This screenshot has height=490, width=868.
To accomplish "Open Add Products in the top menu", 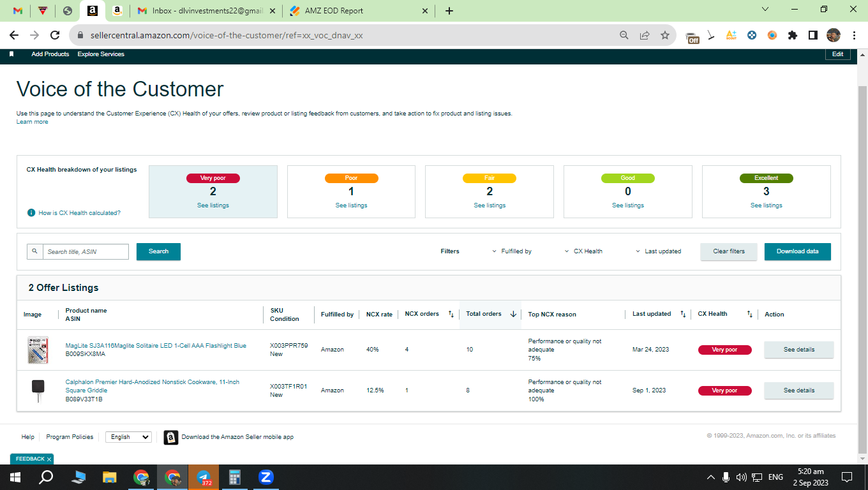I will (50, 54).
